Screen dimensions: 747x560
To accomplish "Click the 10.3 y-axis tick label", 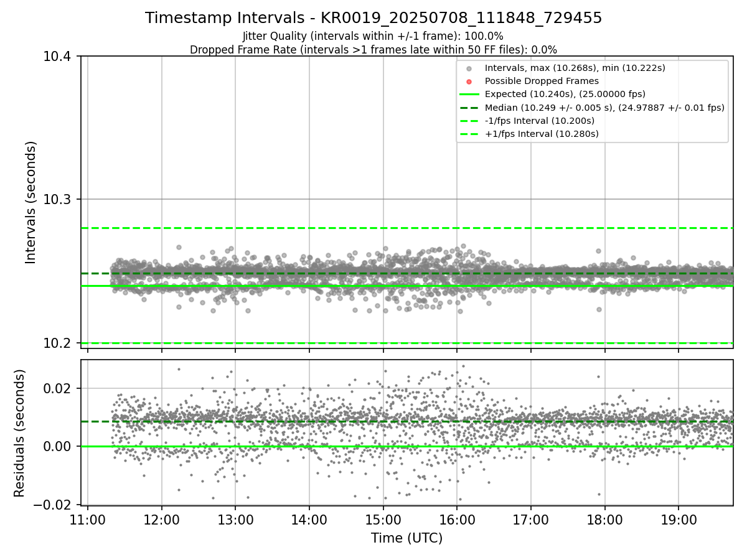I will point(57,200).
